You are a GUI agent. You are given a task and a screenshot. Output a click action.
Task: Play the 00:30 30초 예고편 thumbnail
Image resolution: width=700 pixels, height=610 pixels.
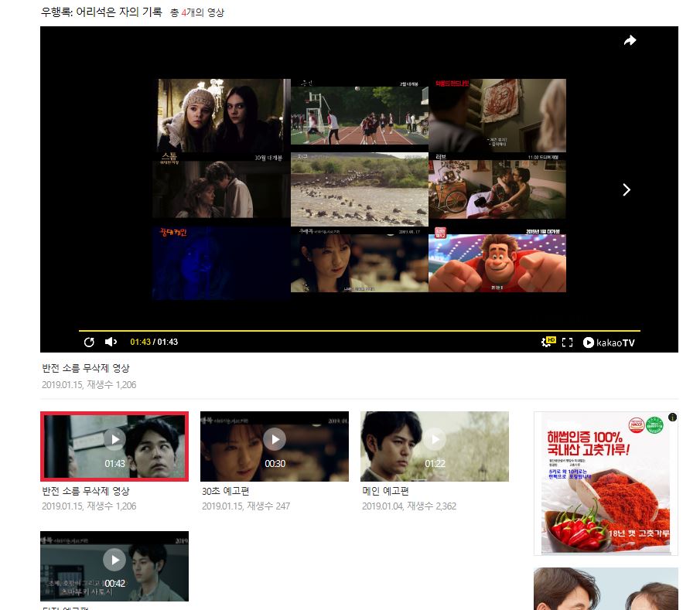click(x=275, y=446)
